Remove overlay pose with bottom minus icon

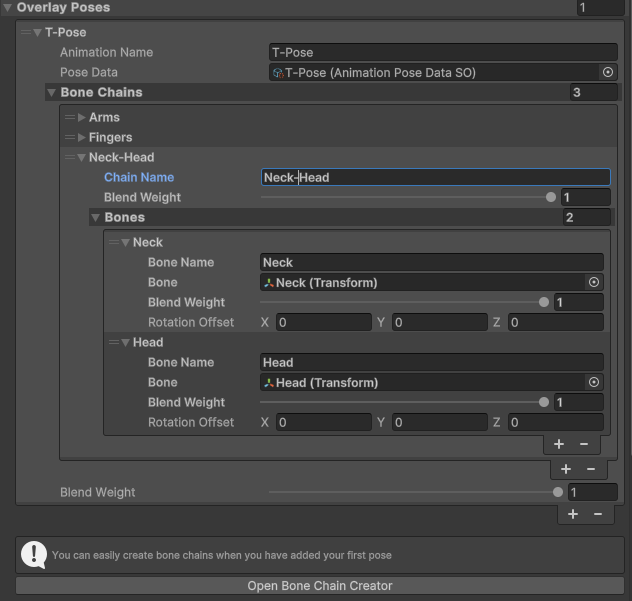coord(598,514)
